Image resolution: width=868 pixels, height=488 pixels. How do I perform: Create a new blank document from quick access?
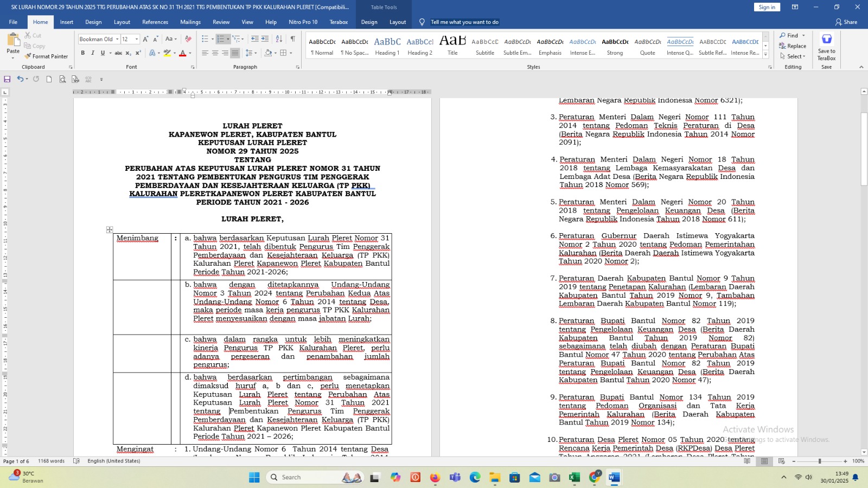49,79
